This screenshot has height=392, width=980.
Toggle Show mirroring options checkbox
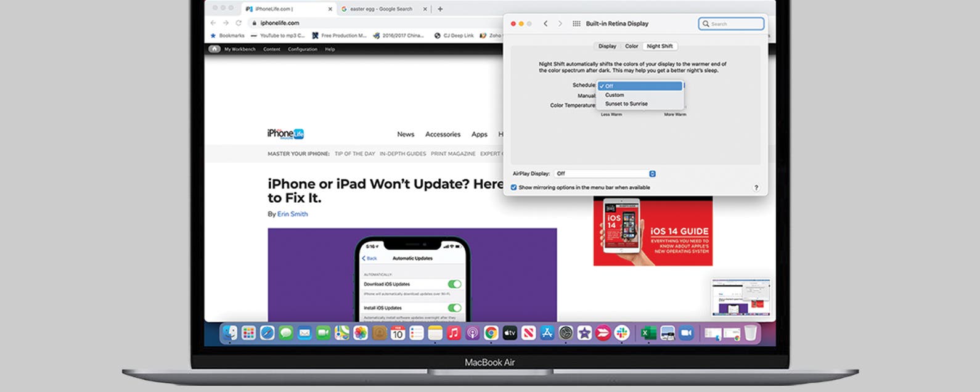tap(513, 187)
